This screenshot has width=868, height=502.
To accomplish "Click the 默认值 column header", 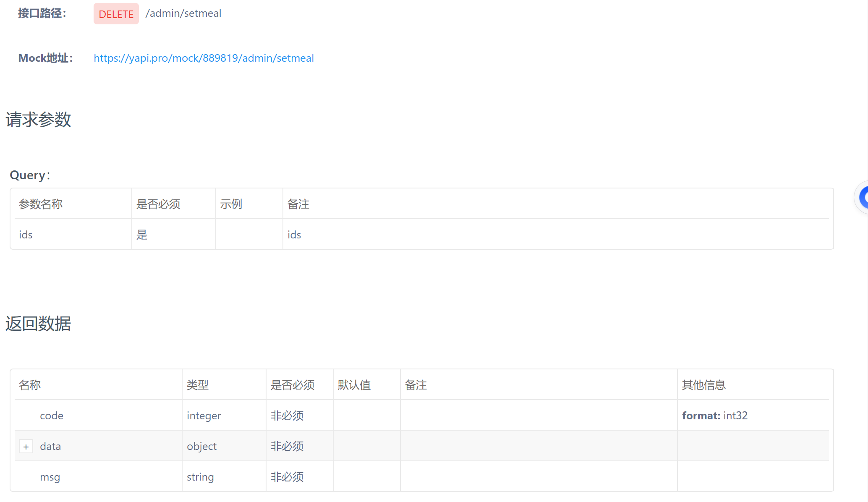I will click(354, 385).
